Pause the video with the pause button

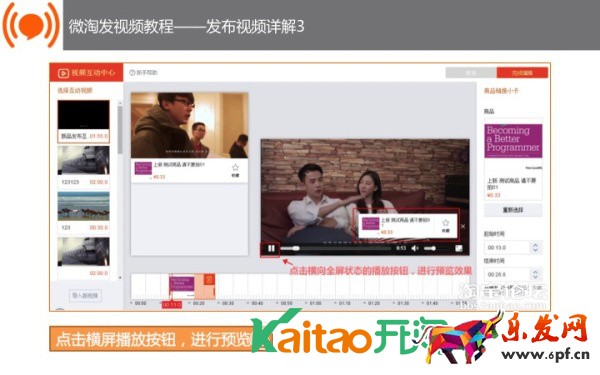(x=271, y=249)
